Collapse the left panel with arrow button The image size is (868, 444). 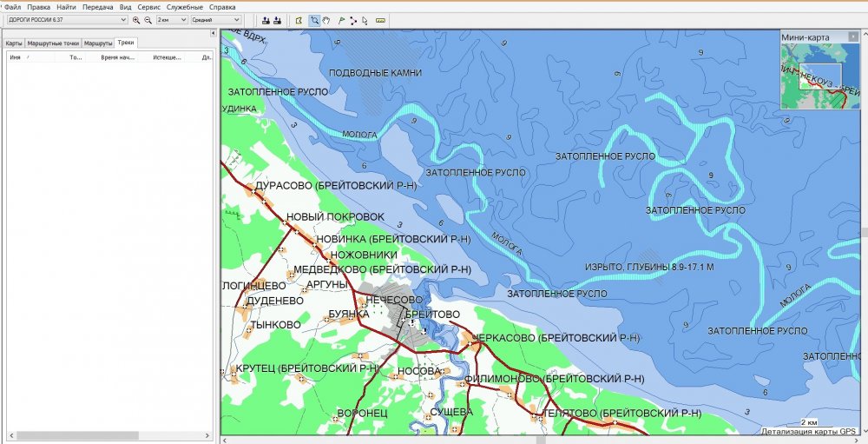click(214, 31)
